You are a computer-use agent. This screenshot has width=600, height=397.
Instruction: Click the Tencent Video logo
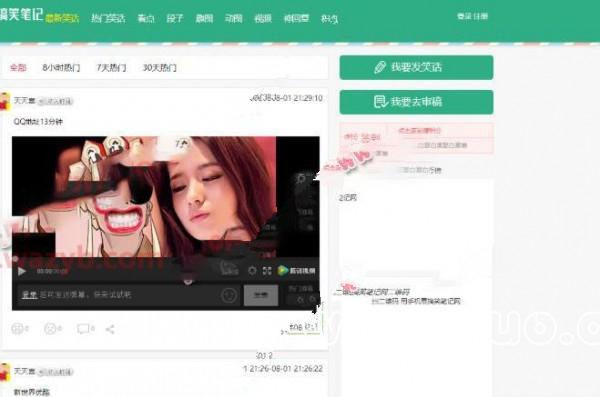[297, 270]
